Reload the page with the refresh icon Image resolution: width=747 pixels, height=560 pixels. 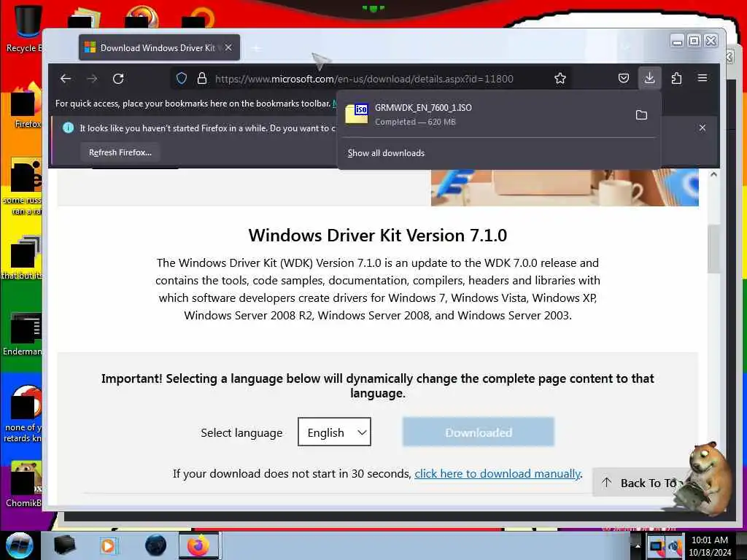coord(118,79)
